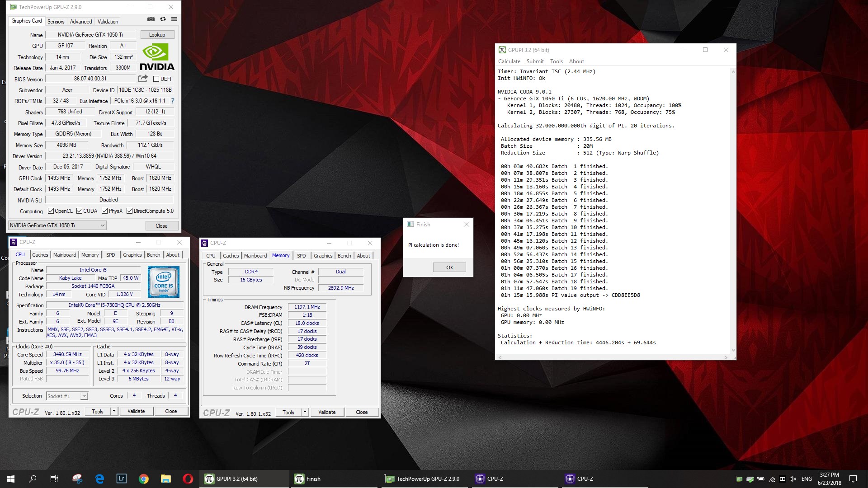Screen dimensions: 868x488
Task: Open GPU selection dropdown in GPU-Z
Action: (x=57, y=225)
